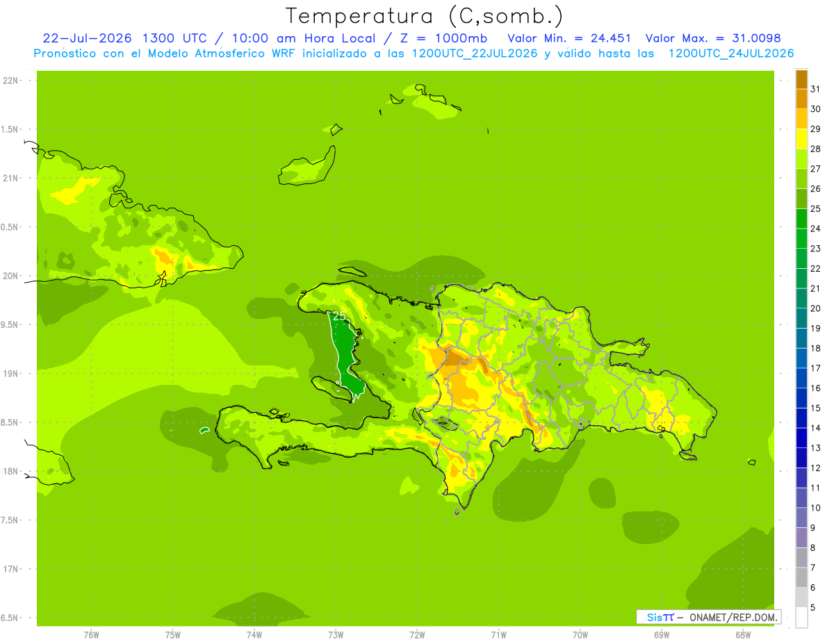Click the "19N" latitude axis label
This screenshot has width=834, height=644.
(10, 374)
